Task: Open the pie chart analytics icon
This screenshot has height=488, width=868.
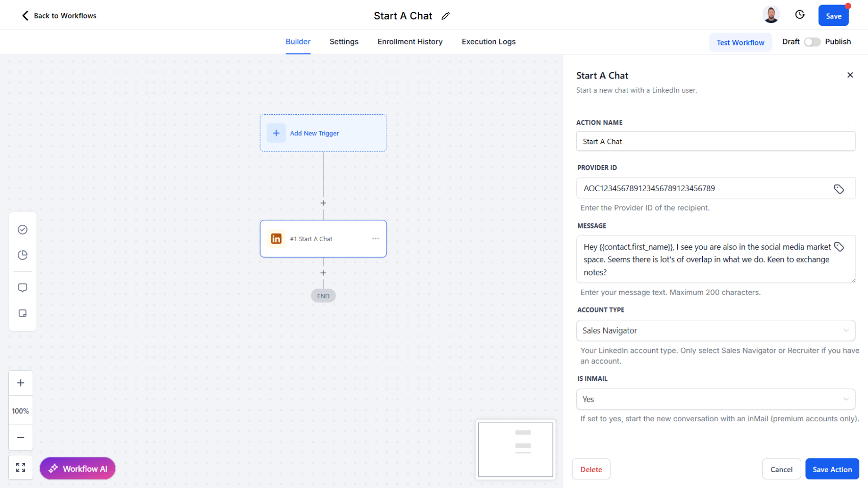Action: click(x=22, y=255)
